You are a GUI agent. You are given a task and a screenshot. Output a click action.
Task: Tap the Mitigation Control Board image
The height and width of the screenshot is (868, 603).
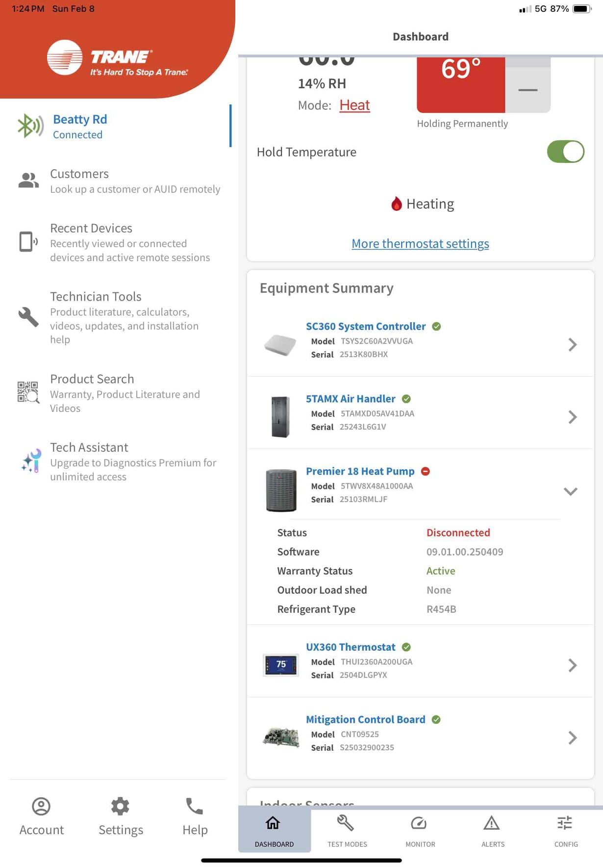tap(281, 738)
